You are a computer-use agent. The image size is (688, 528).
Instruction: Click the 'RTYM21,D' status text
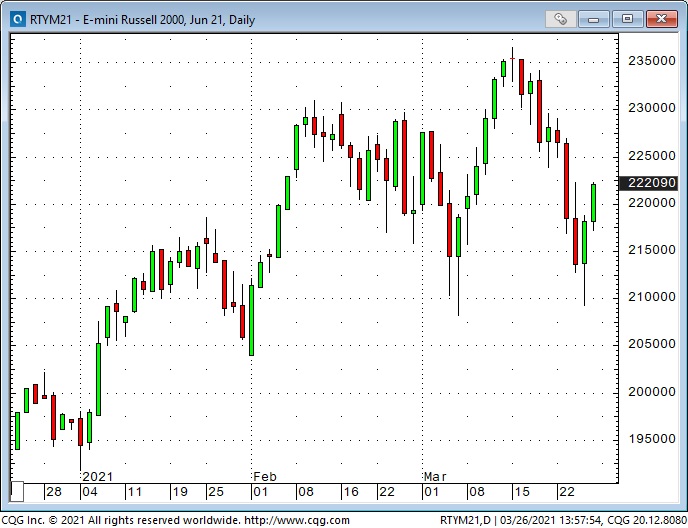[465, 521]
